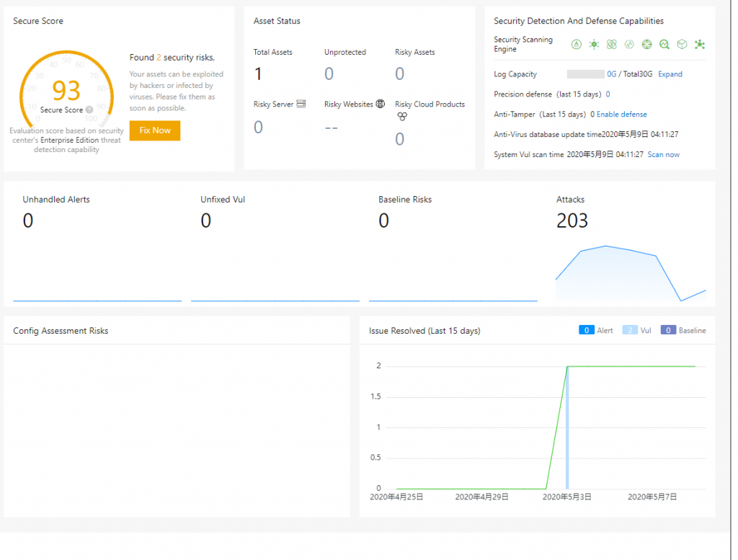Select the first shield-style Security Scanning Engine icon
Viewport: 738px width, 560px height.
point(577,44)
